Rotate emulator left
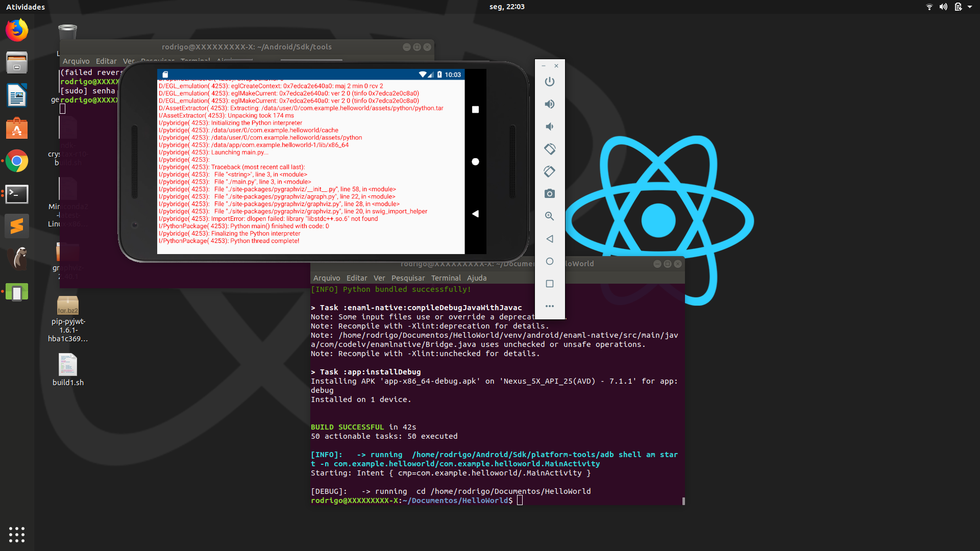 pyautogui.click(x=549, y=149)
